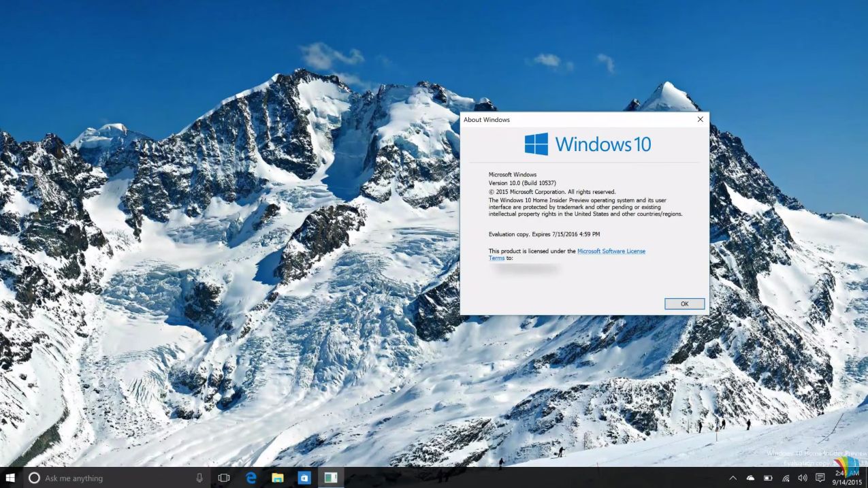Check battery status in tray
The height and width of the screenshot is (488, 868).
[768, 478]
